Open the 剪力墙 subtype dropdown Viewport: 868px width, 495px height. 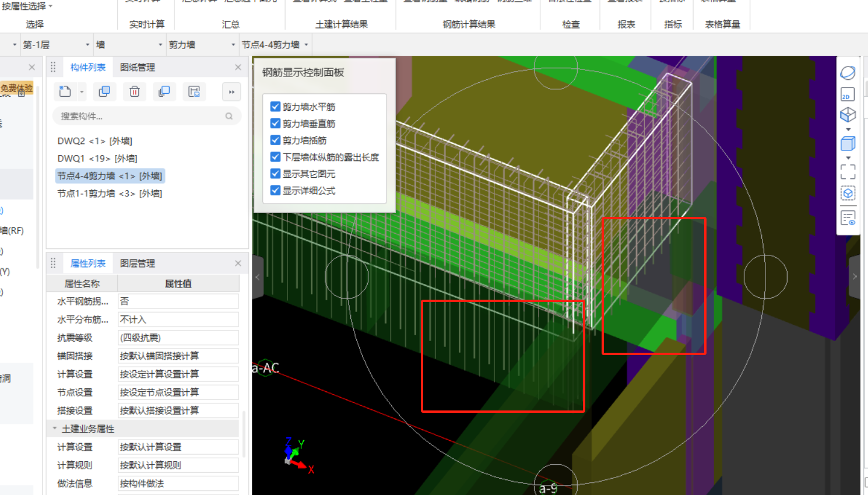pyautogui.click(x=202, y=44)
